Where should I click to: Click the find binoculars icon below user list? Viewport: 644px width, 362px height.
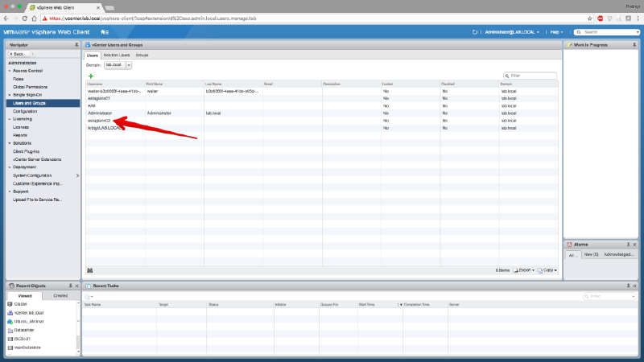point(90,270)
